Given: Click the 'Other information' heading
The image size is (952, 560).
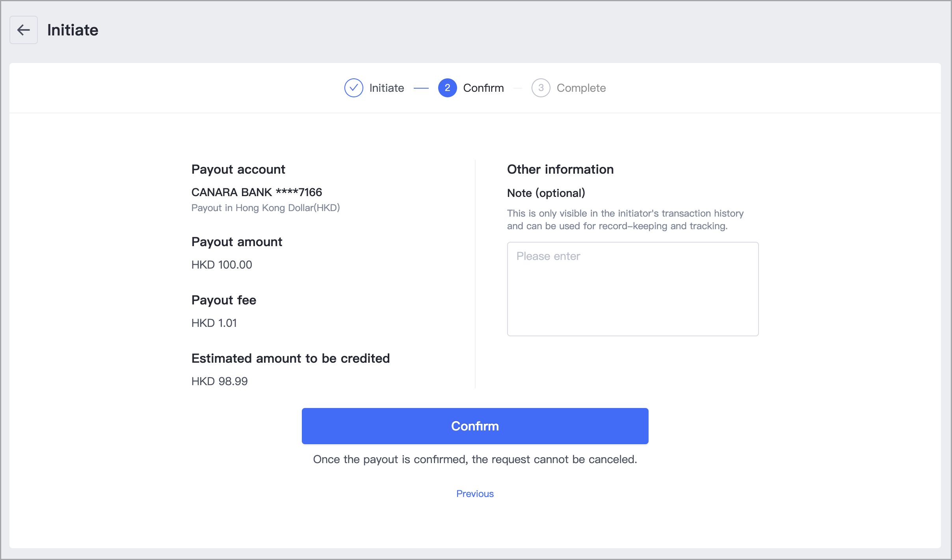Looking at the screenshot, I should pos(560,169).
